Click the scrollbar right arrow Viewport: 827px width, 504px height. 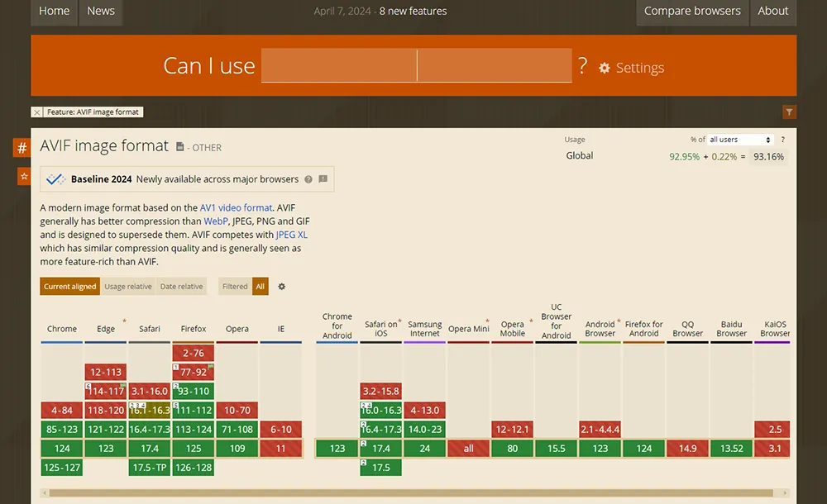point(785,493)
